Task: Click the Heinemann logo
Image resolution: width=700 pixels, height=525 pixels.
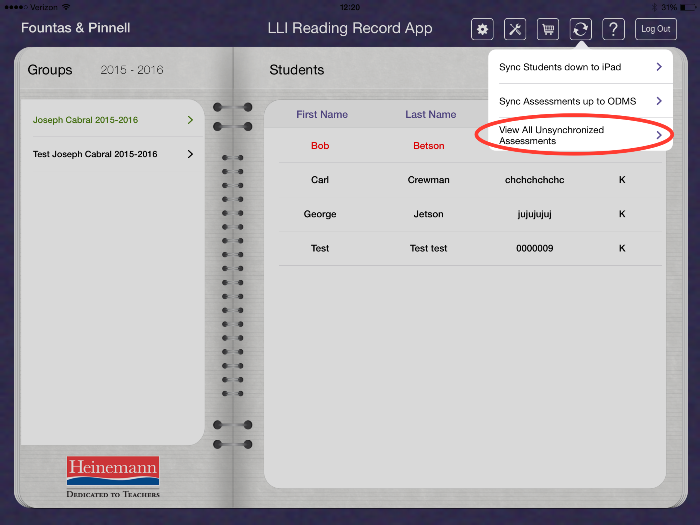Action: pyautogui.click(x=113, y=473)
